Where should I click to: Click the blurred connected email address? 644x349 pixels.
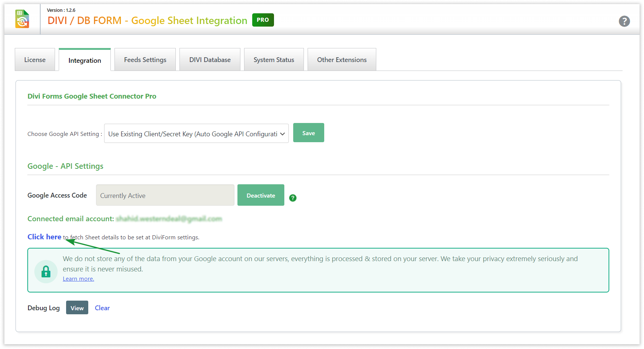tap(169, 219)
